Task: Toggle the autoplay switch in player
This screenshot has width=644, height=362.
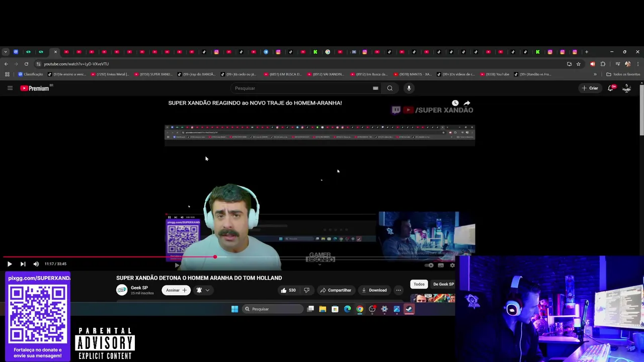Action: [429, 265]
